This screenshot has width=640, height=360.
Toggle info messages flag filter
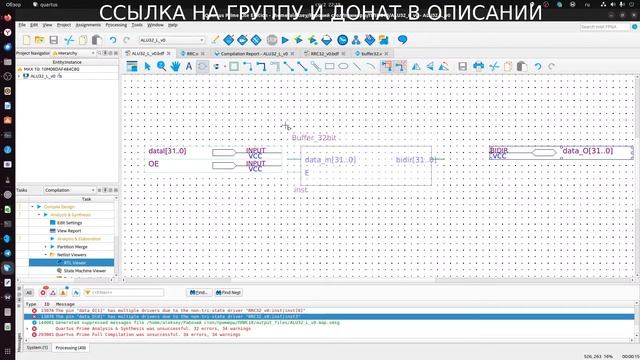[x=76, y=293]
